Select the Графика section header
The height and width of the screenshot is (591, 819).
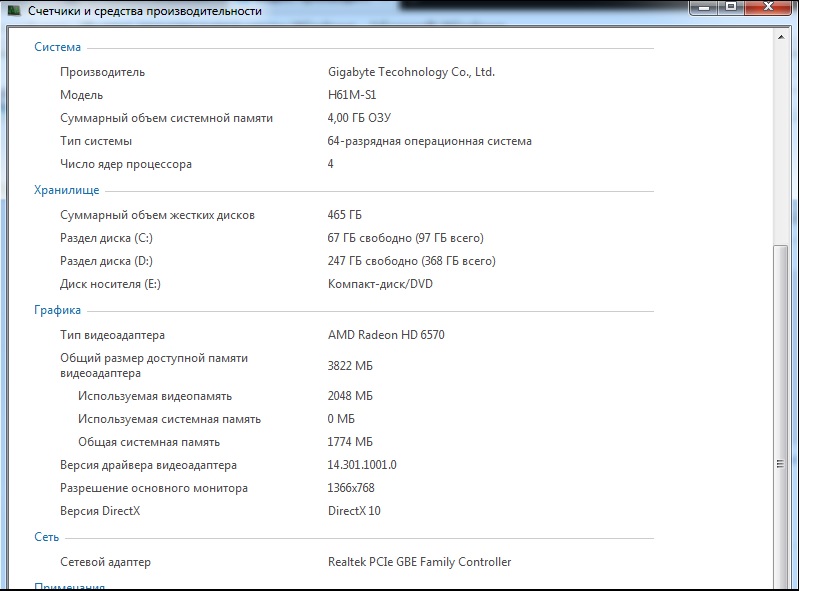coord(57,310)
